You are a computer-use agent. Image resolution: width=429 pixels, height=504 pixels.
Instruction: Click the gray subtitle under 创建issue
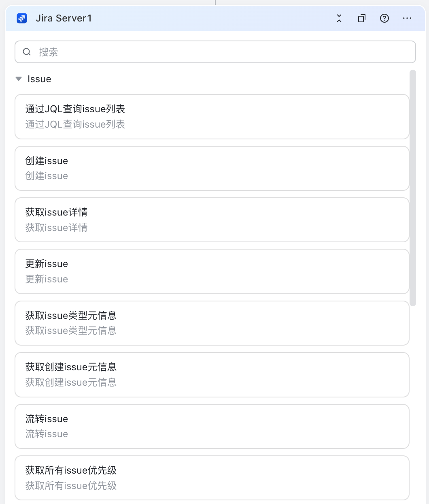[47, 176]
